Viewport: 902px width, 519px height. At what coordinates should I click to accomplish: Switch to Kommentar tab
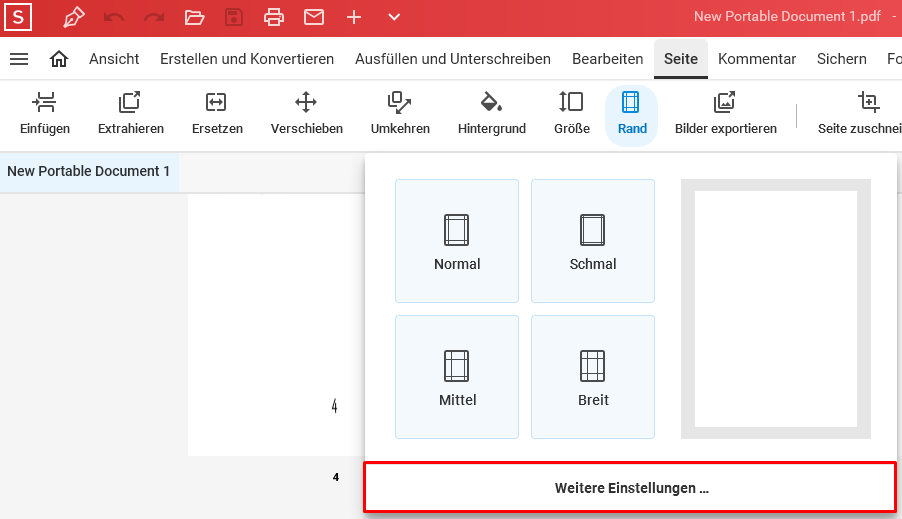[x=756, y=59]
